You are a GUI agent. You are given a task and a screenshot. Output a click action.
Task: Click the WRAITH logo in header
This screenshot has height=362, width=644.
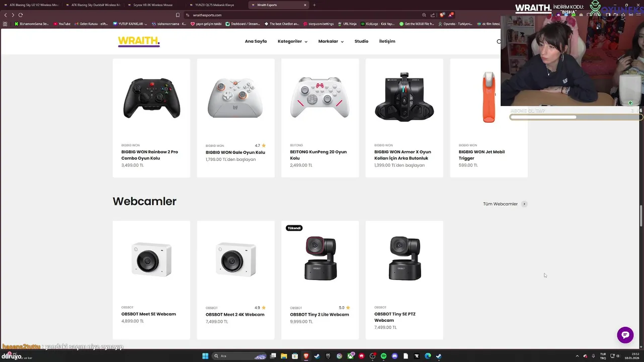pyautogui.click(x=139, y=41)
